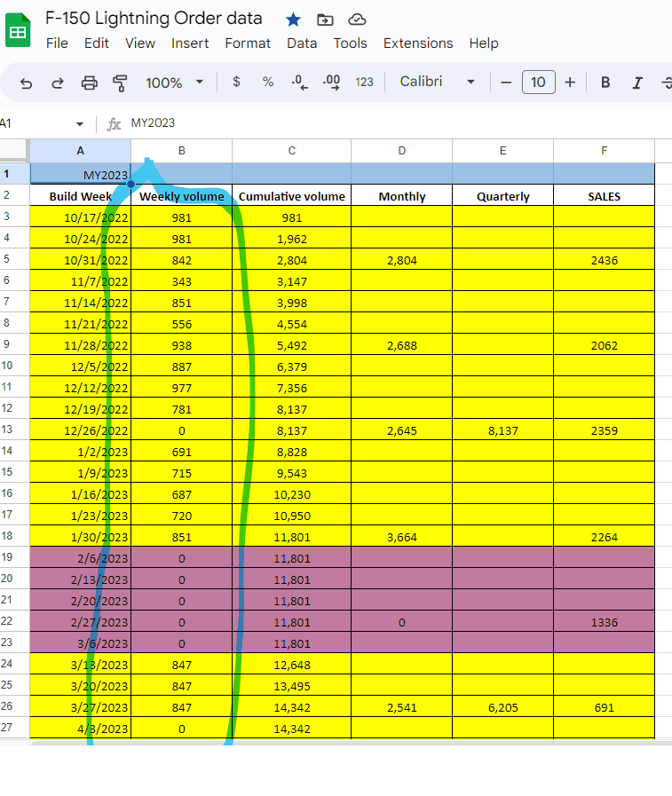Select the Monthly header cell
The width and height of the screenshot is (672, 796).
tap(402, 196)
